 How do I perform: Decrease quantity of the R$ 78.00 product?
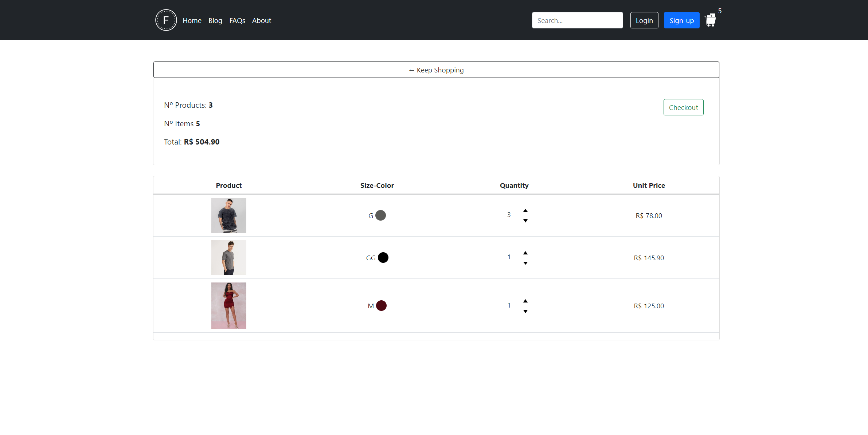[x=525, y=221]
